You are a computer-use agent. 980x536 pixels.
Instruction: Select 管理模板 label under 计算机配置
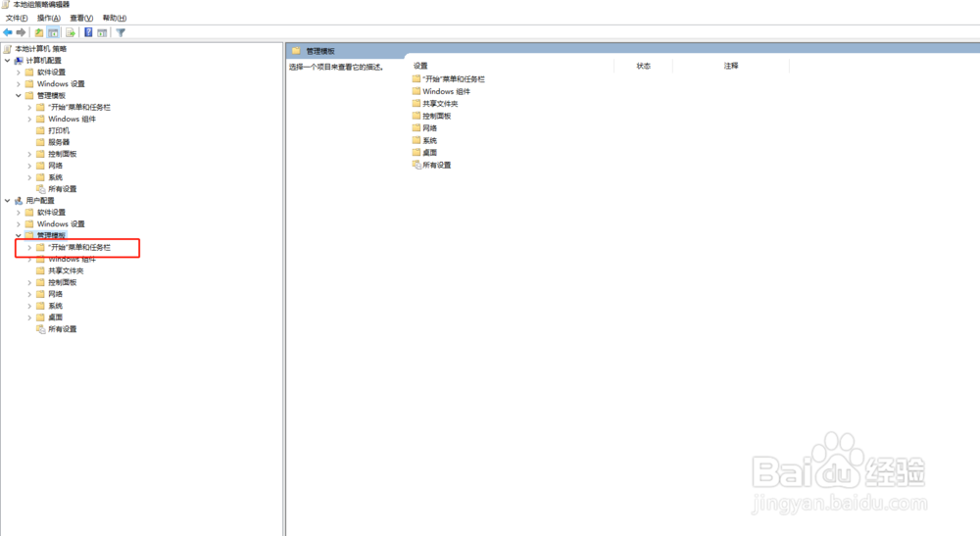coord(51,96)
